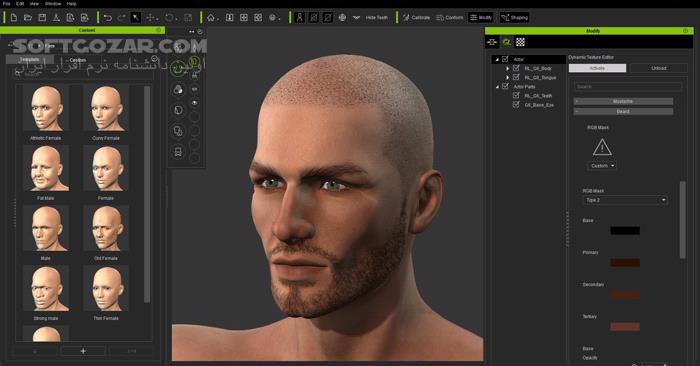Click the cloth icon in the side strip
This screenshot has width=700, height=366.
178,110
